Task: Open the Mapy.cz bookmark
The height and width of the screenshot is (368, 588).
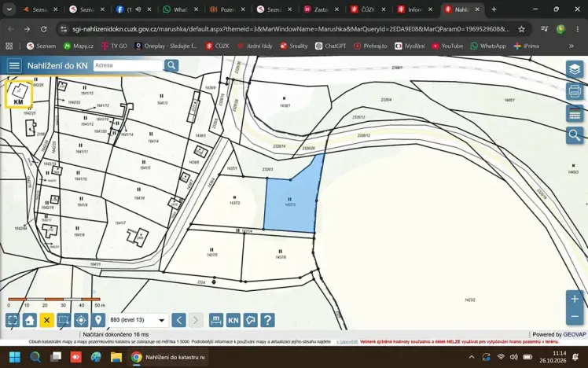Action: (79, 46)
